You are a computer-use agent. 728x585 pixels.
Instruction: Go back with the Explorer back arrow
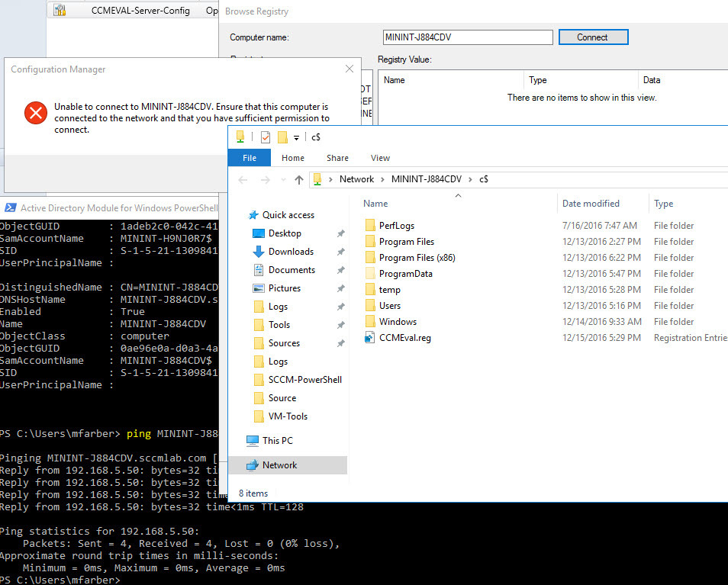coord(243,179)
